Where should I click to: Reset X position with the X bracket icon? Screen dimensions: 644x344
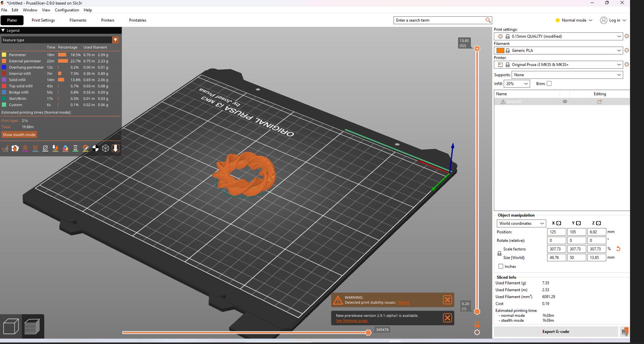[x=559, y=223]
